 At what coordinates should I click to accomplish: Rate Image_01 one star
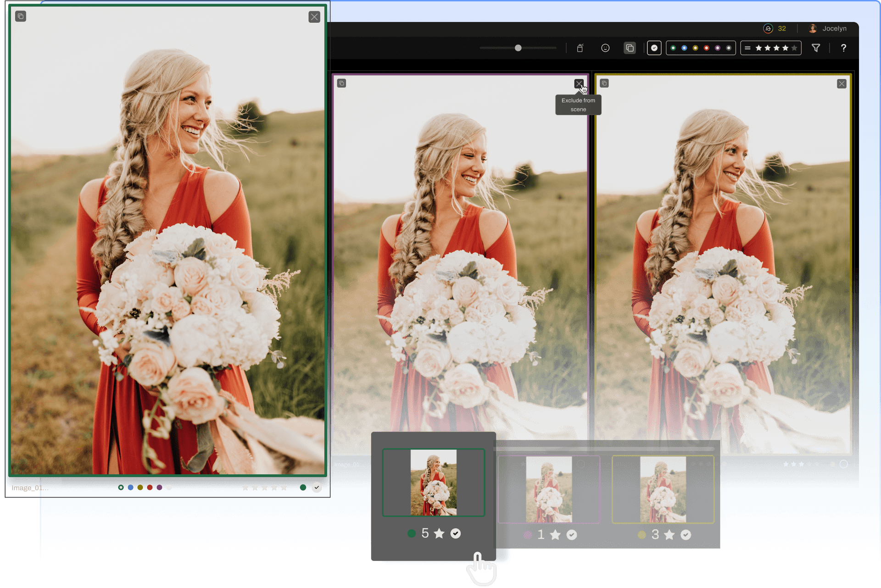point(245,488)
